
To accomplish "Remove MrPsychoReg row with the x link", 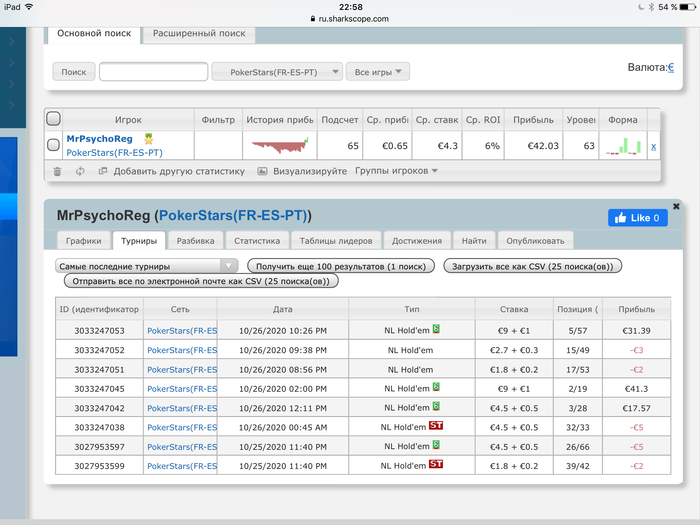I will [654, 146].
